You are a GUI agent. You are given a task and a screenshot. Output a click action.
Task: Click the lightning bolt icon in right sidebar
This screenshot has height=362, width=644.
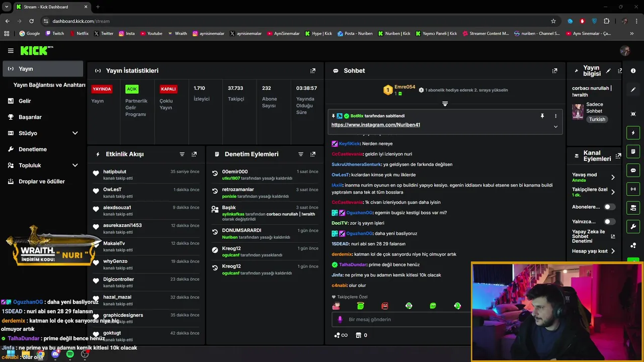tap(633, 133)
